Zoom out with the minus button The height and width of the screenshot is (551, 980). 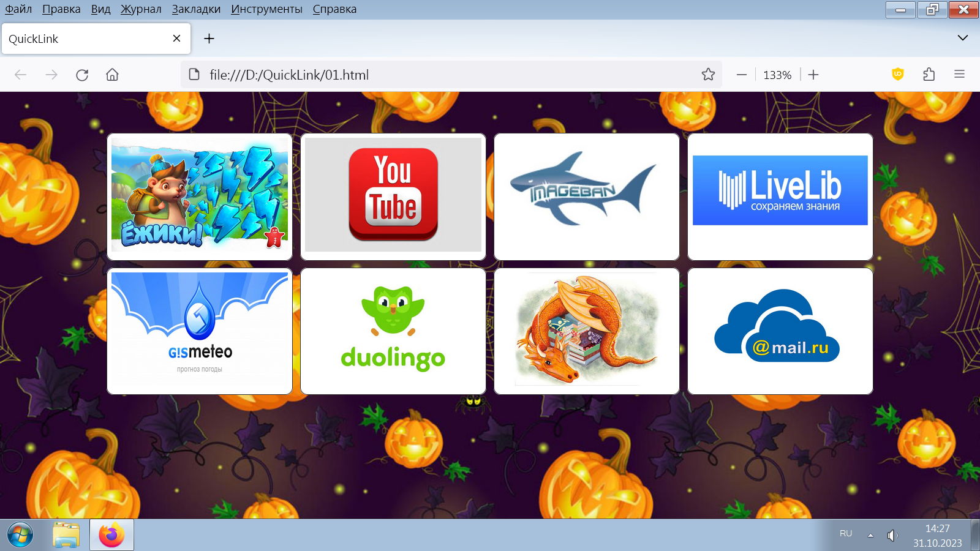coord(742,75)
